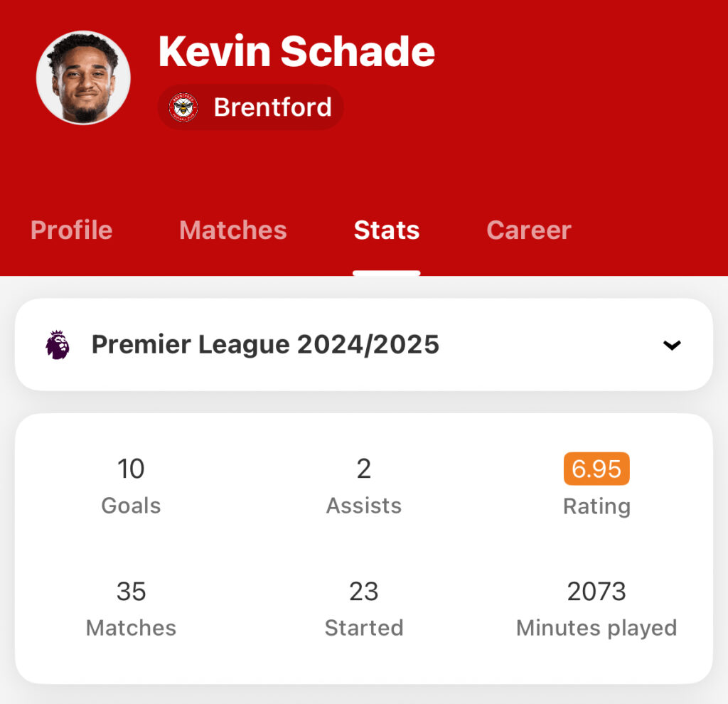Tap the 23 Started stat
Image resolution: width=728 pixels, height=704 pixels.
click(x=364, y=609)
